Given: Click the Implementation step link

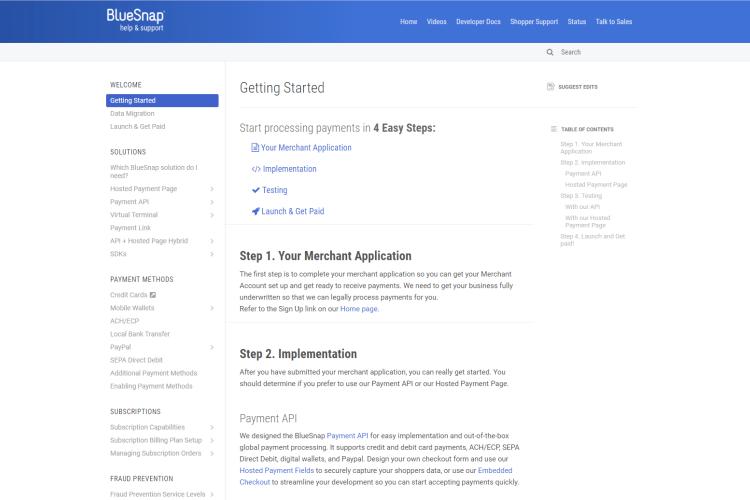Looking at the screenshot, I should coord(289,169).
